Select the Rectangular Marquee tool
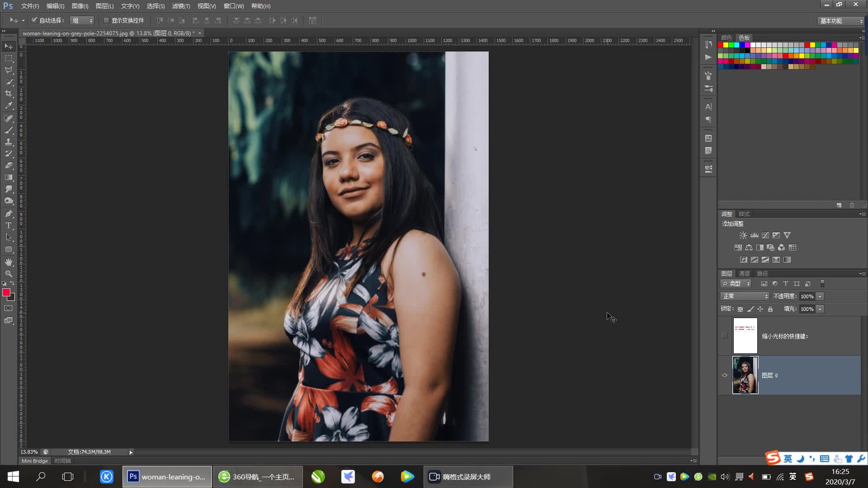Viewport: 868px width, 488px height. point(9,58)
